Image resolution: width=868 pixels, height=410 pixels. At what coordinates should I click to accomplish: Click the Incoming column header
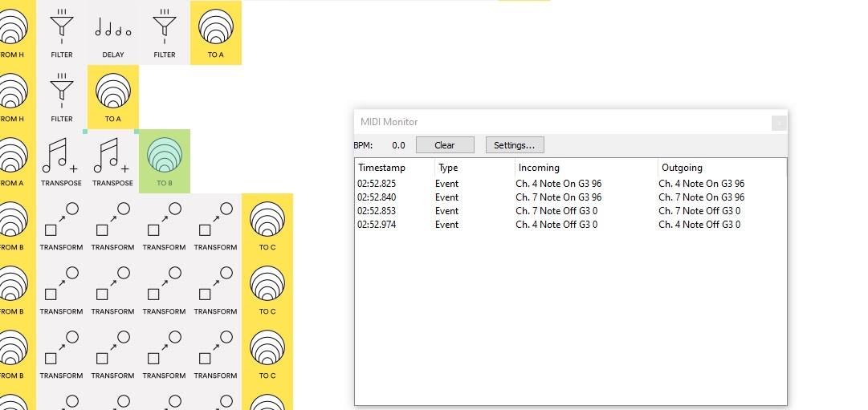tap(587, 168)
